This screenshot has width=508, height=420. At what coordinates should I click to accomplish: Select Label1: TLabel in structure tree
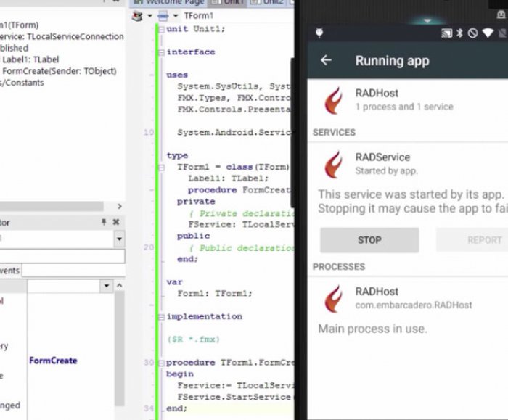pos(30,59)
